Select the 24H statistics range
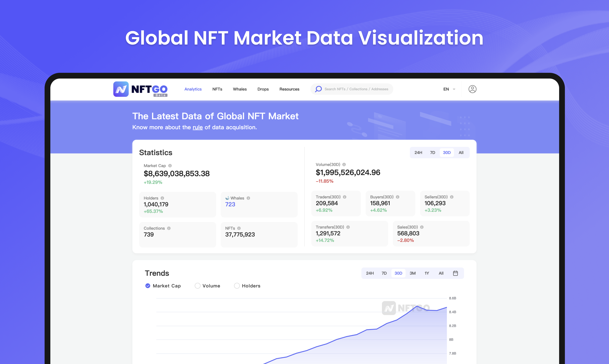Image resolution: width=609 pixels, height=364 pixels. coord(418,152)
